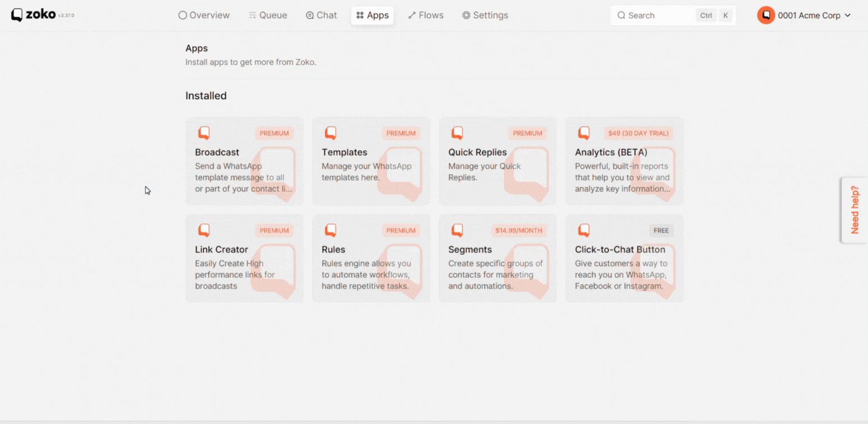Click the Quick Replies card's Zoko icon
Image resolution: width=868 pixels, height=424 pixels.
click(457, 133)
